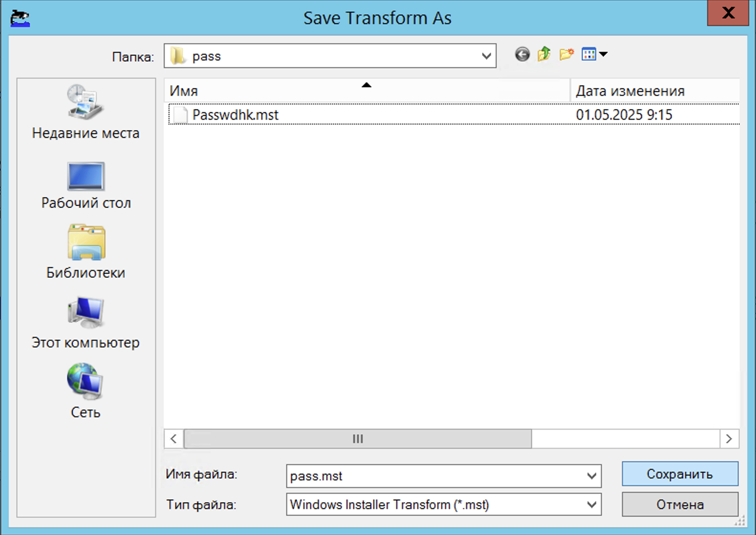Click the file name field with pass.mst
756x535 pixels.
tap(435, 476)
